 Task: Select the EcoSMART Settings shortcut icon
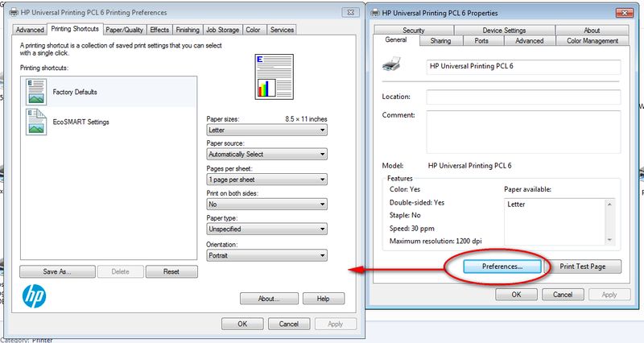click(36, 122)
